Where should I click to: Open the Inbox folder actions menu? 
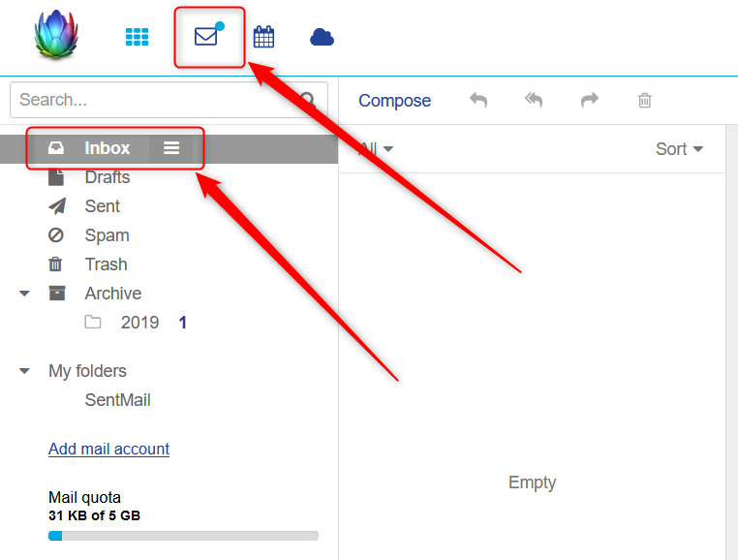(x=171, y=148)
